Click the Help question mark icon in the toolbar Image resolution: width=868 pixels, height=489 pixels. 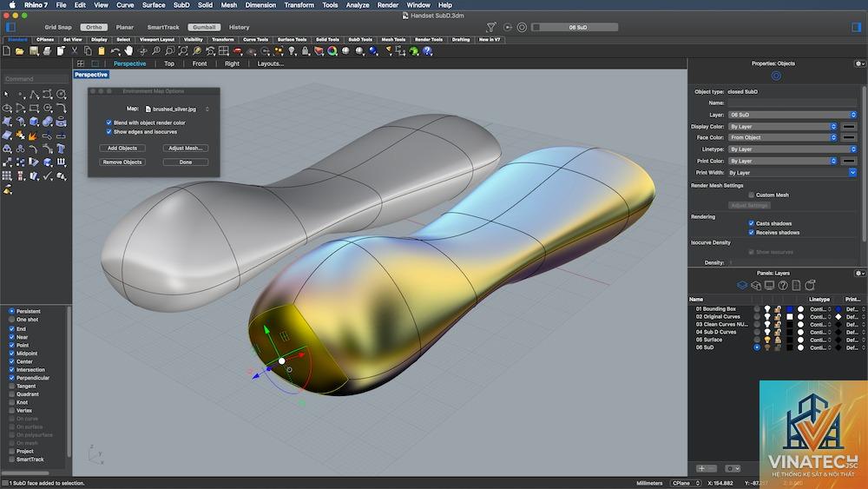[427, 51]
